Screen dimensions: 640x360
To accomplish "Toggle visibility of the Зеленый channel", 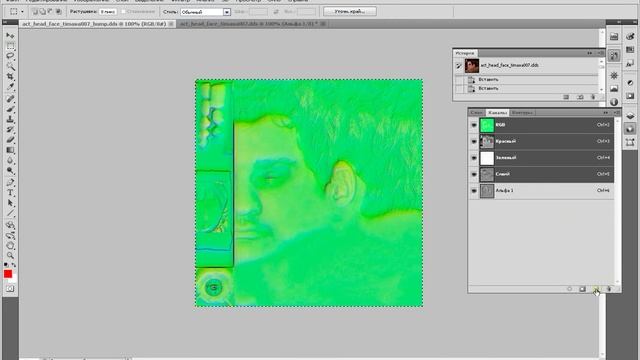I will coord(474,158).
